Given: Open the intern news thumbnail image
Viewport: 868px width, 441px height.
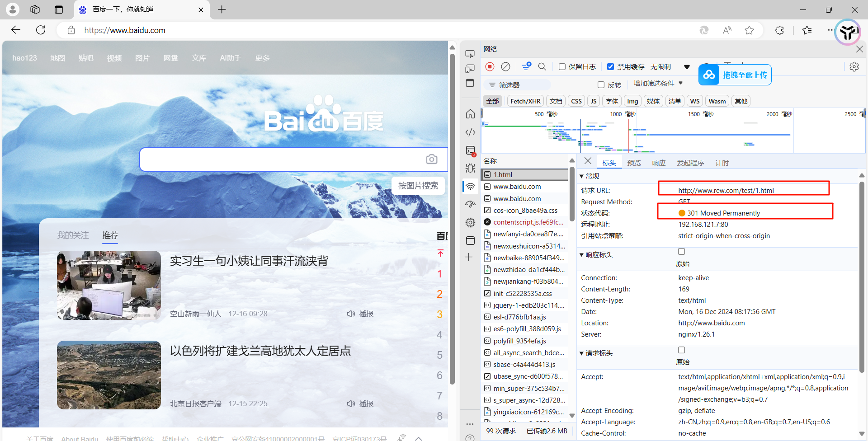Looking at the screenshot, I should coord(109,285).
